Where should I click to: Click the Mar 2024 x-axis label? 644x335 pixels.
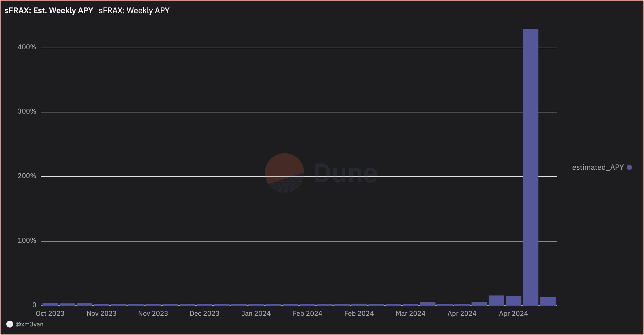(410, 313)
